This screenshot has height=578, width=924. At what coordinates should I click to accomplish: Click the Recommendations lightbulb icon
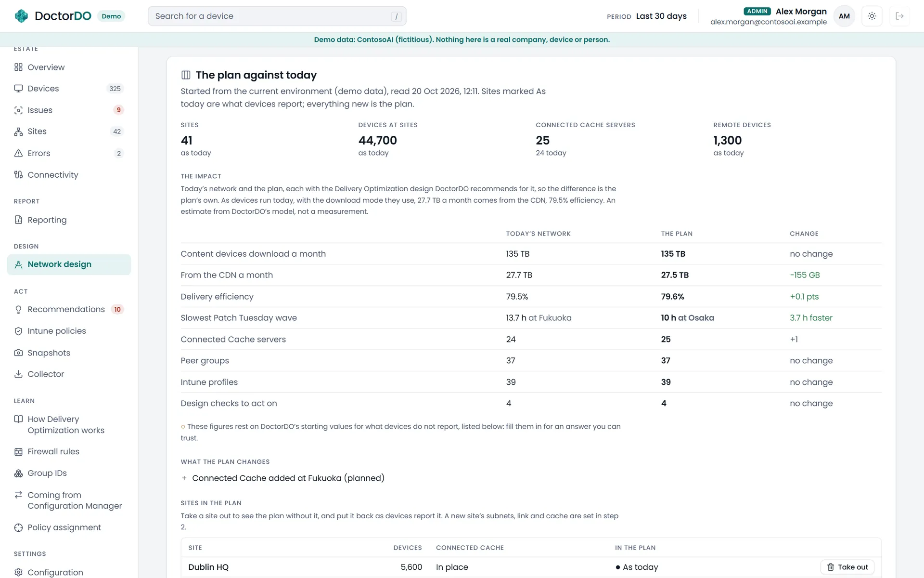tap(18, 309)
